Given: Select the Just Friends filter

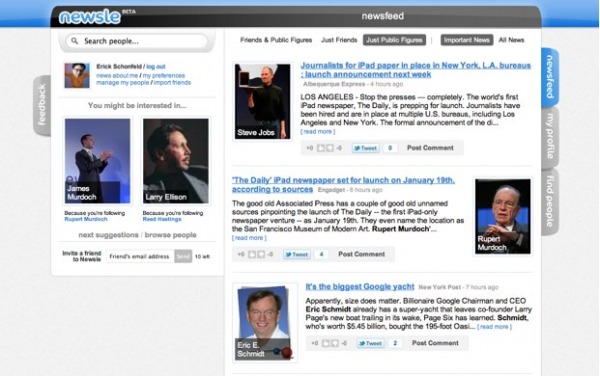Looking at the screenshot, I should (x=339, y=40).
